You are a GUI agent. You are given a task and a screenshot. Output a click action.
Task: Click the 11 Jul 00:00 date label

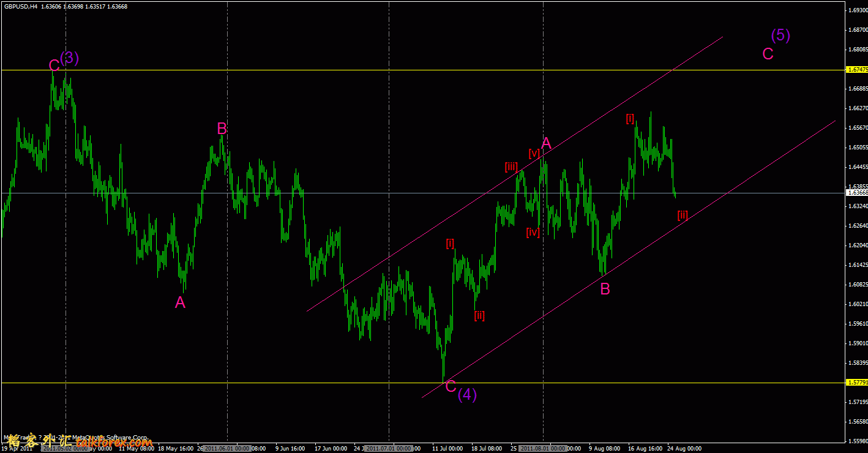447,448
